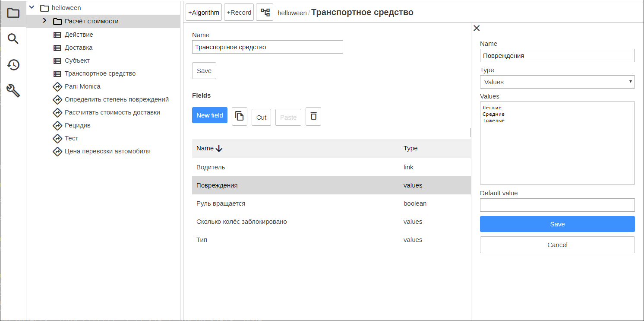This screenshot has height=321, width=644.
Task: Open the Доставка record in tree
Action: click(x=79, y=48)
